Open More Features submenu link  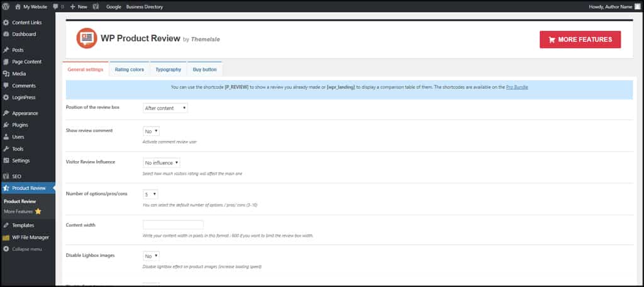(23, 211)
